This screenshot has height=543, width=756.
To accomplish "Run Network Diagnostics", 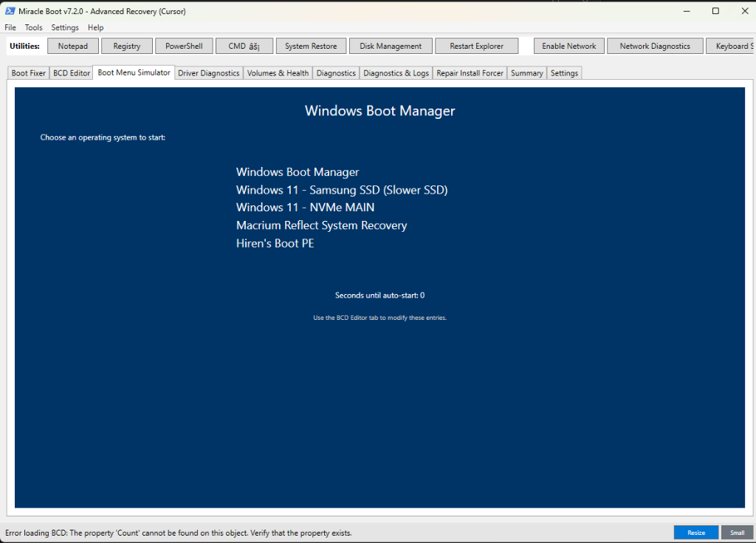I will click(x=654, y=45).
